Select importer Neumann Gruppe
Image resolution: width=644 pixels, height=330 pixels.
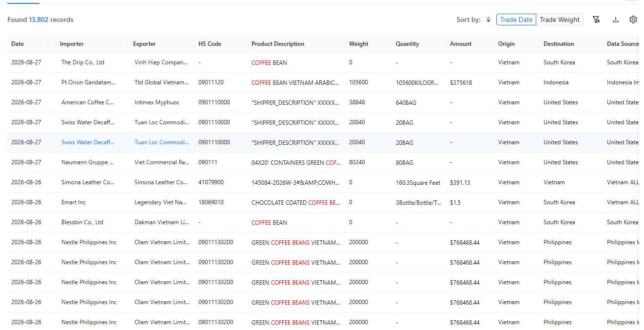(x=88, y=162)
